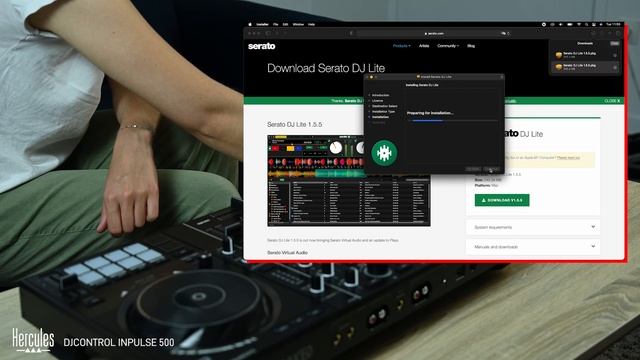Expand the System requirements section
640x360 pixels.
[533, 227]
